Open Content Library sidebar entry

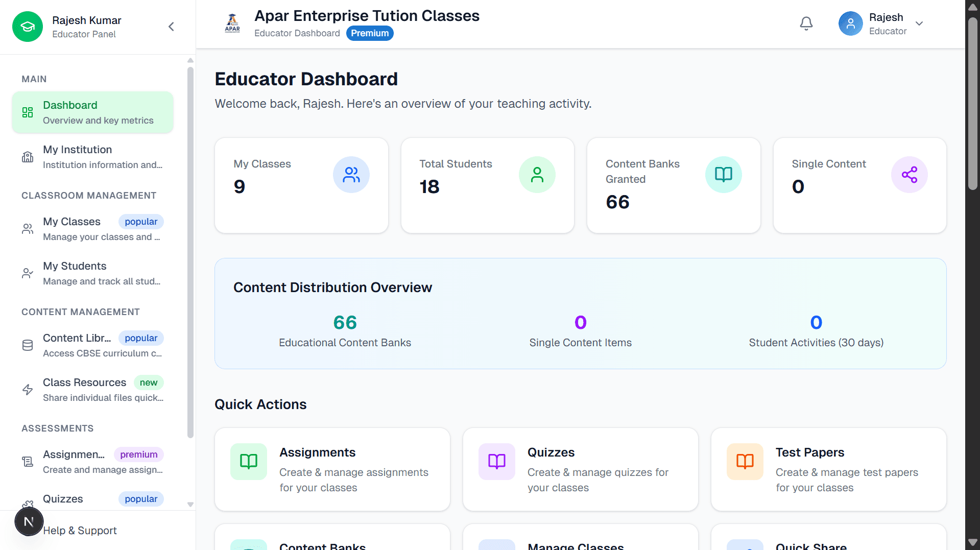click(92, 345)
